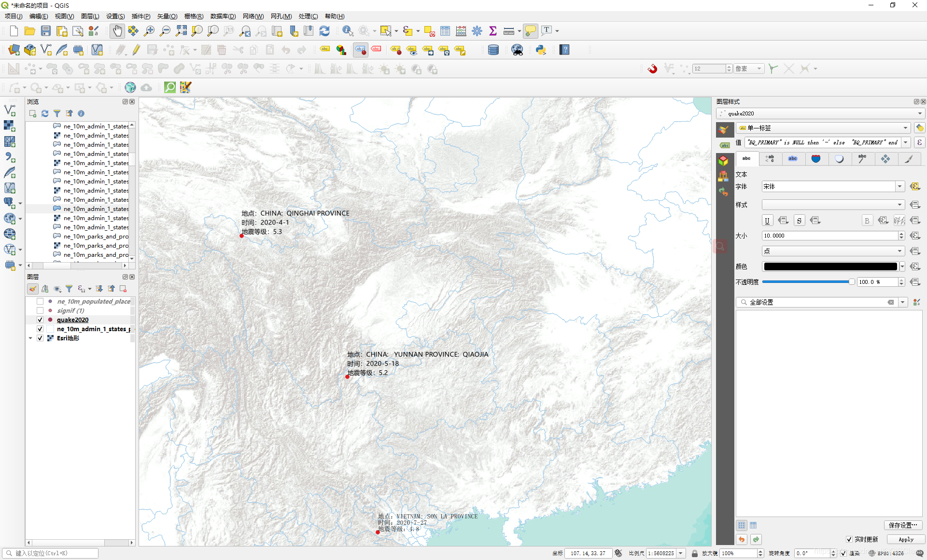Uncheck the quake2020 layer visibility
The width and height of the screenshot is (927, 560).
coord(40,320)
